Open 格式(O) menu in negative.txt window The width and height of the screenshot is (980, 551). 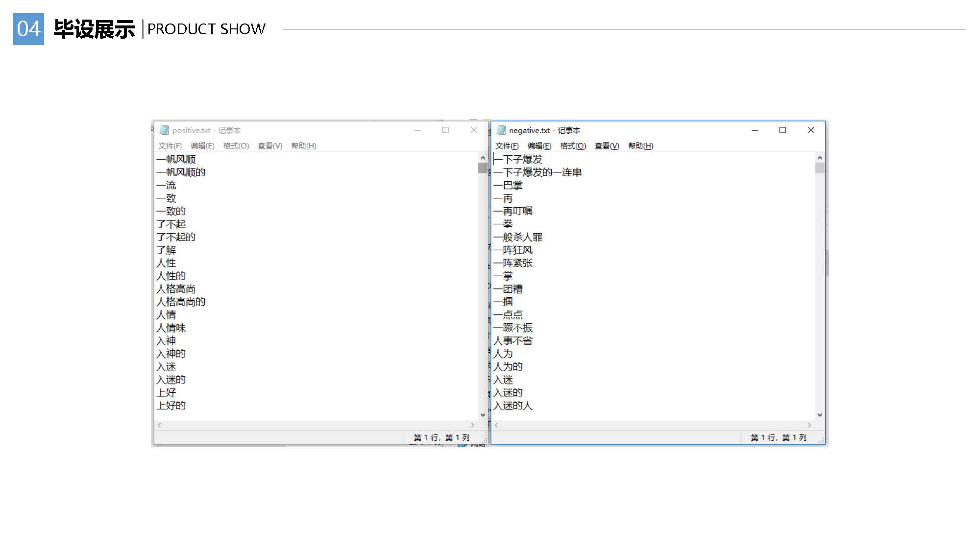pyautogui.click(x=573, y=146)
